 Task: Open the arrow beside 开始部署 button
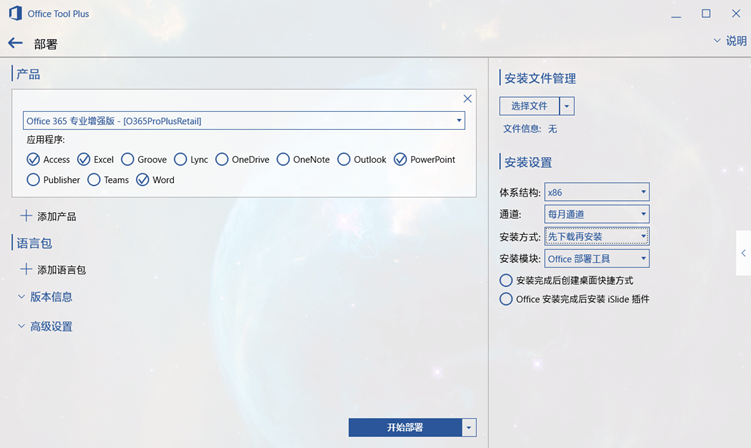coord(469,427)
